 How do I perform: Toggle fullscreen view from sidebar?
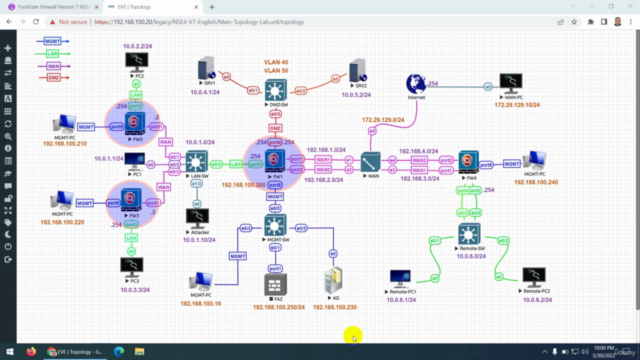[8, 211]
